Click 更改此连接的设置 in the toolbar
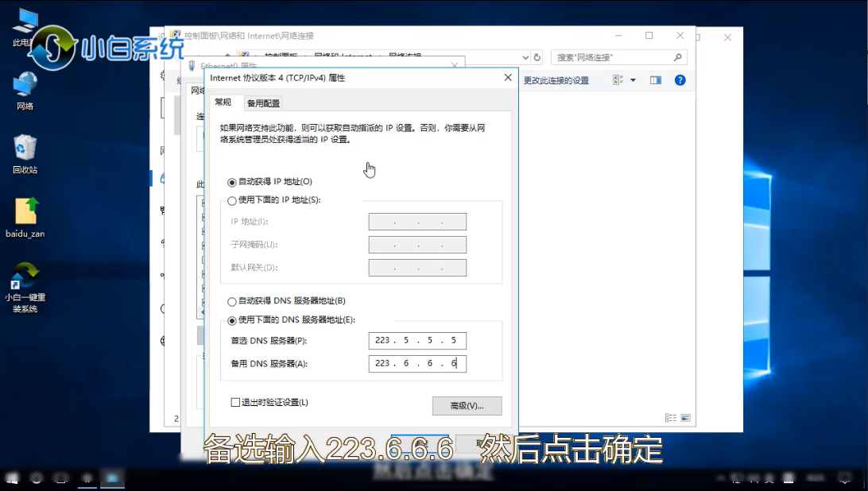Viewport: 868px width, 491px height. pyautogui.click(x=556, y=81)
